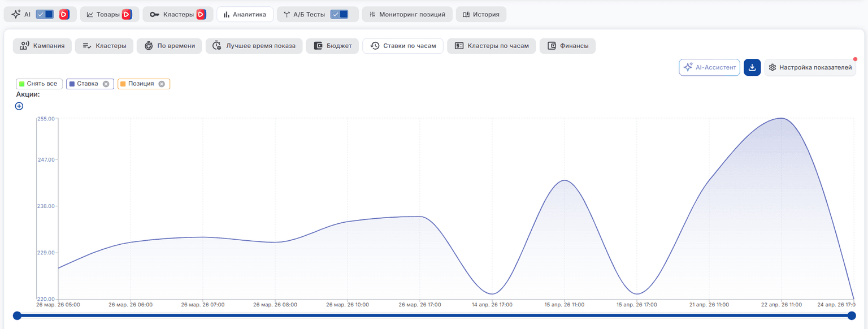868x329 pixels.
Task: Toggle the AI switch
Action: click(x=45, y=14)
